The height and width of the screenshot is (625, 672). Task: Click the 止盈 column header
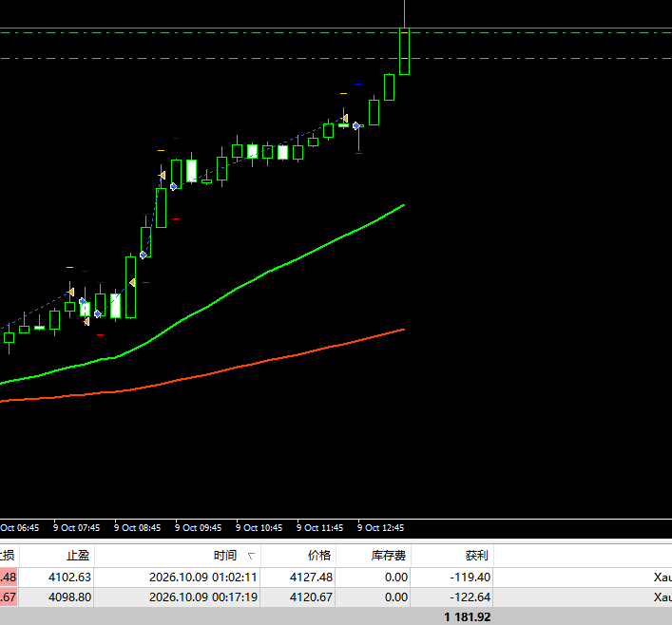point(57,556)
